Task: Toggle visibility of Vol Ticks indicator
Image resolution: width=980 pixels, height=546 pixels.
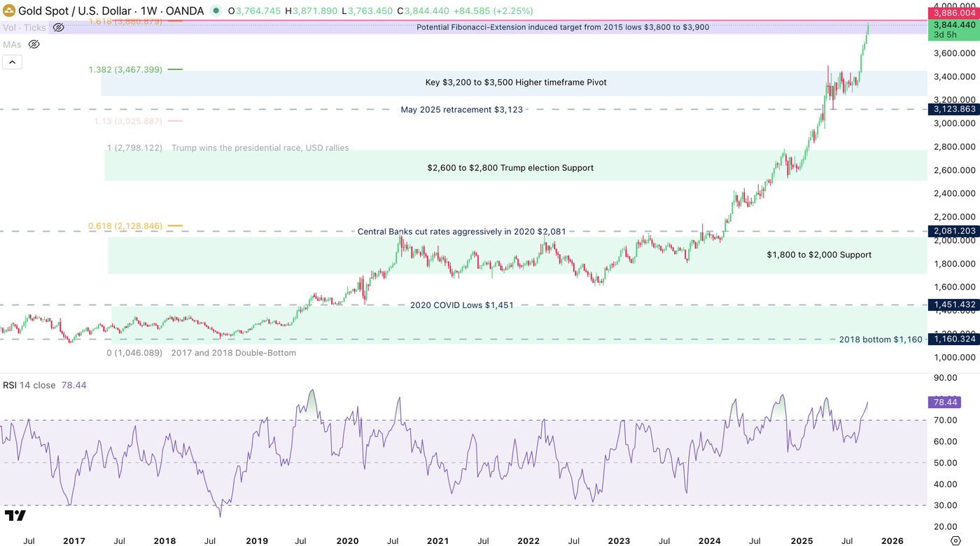Action: pyautogui.click(x=59, y=28)
